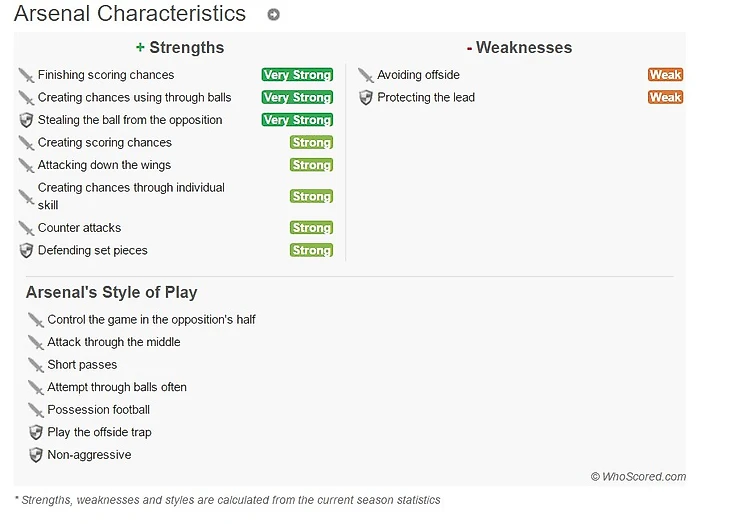Open Creating chances using through balls

pyautogui.click(x=134, y=98)
